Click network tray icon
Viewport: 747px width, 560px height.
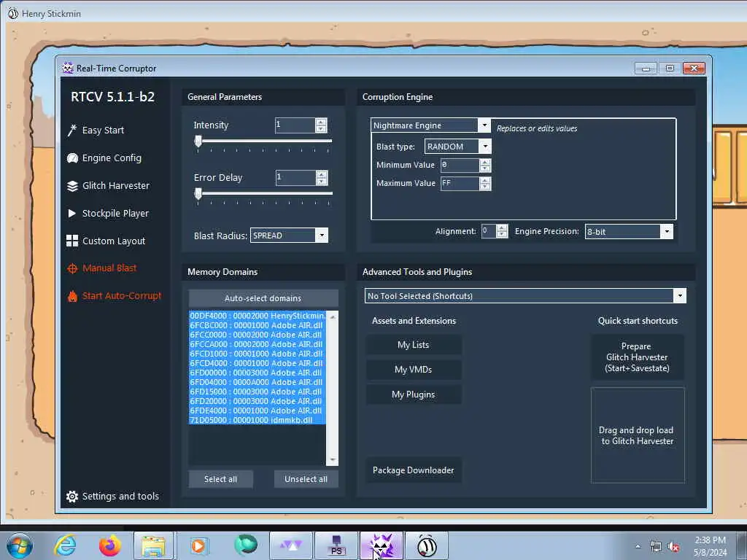656,547
